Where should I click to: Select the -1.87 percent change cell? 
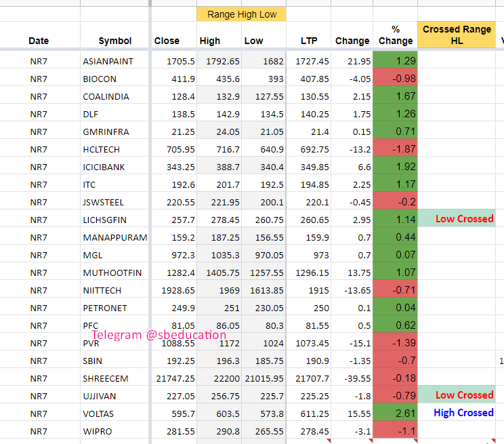[396, 148]
